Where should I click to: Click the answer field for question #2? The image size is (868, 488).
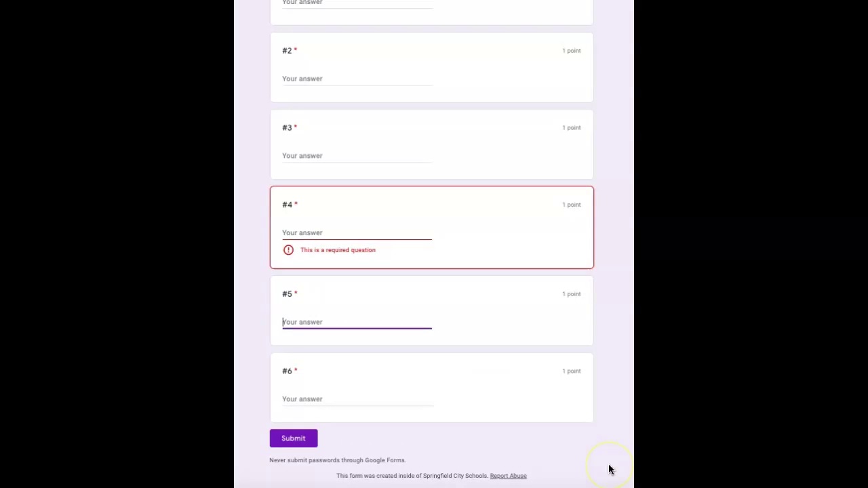[x=357, y=79]
